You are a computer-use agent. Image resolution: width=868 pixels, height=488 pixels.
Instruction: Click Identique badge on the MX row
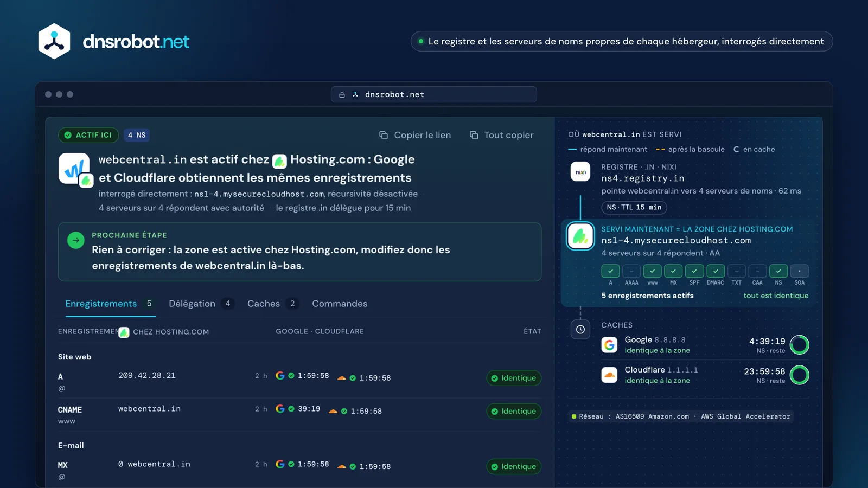(514, 466)
